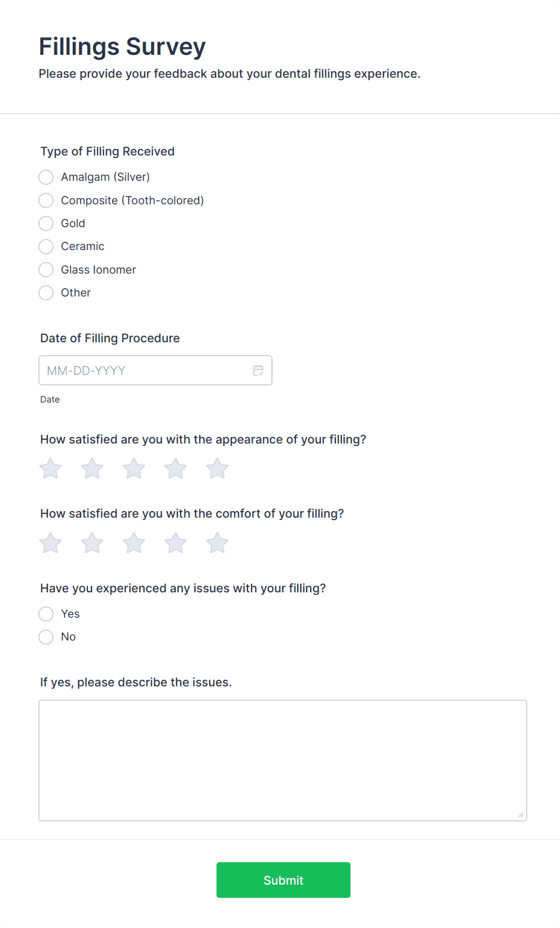Rate filling comfort one star
Image resolution: width=560 pixels, height=928 pixels.
51,543
